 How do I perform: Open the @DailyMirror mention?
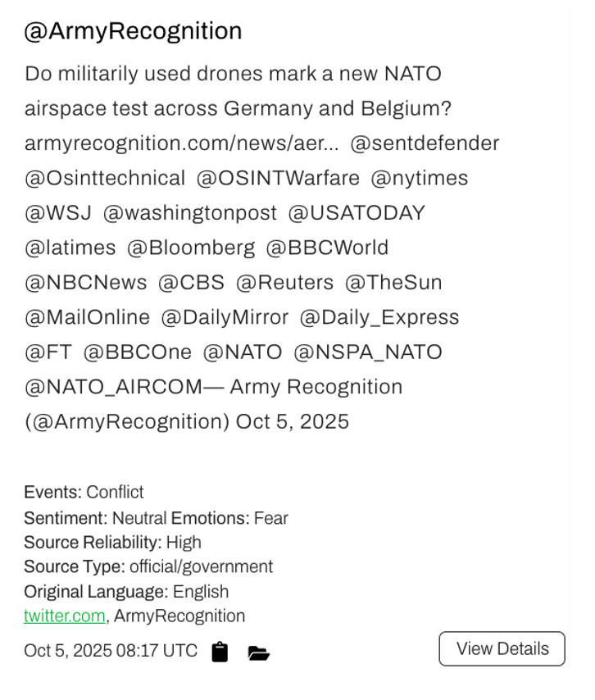pyautogui.click(x=225, y=317)
